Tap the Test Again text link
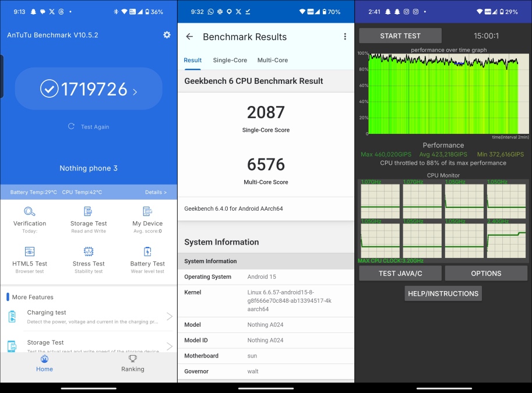This screenshot has height=393, width=532. tap(95, 127)
